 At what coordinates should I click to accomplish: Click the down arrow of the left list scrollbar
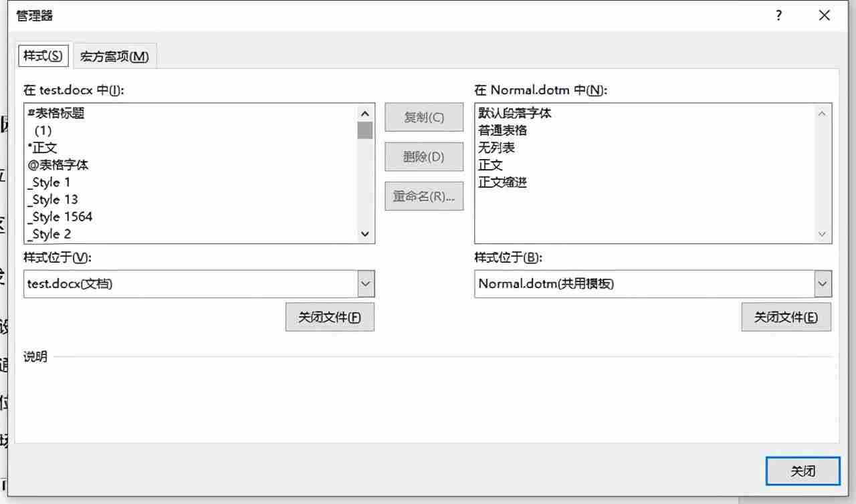pyautogui.click(x=365, y=235)
